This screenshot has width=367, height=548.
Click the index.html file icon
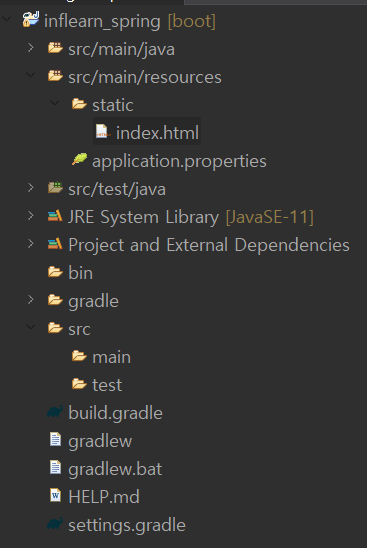(x=102, y=132)
